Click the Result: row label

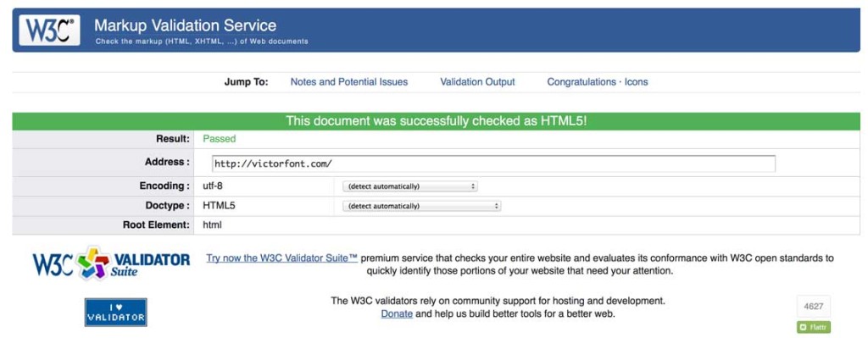coord(173,139)
